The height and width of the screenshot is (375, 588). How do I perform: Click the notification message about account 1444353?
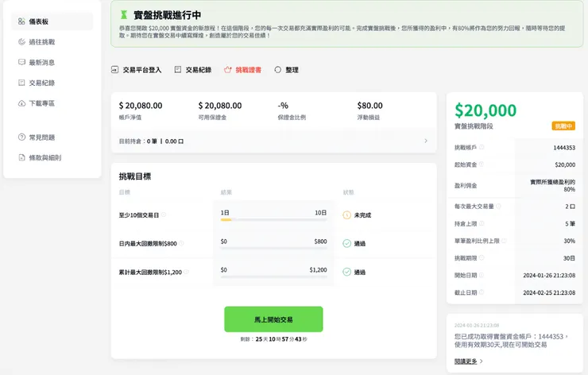click(x=511, y=341)
